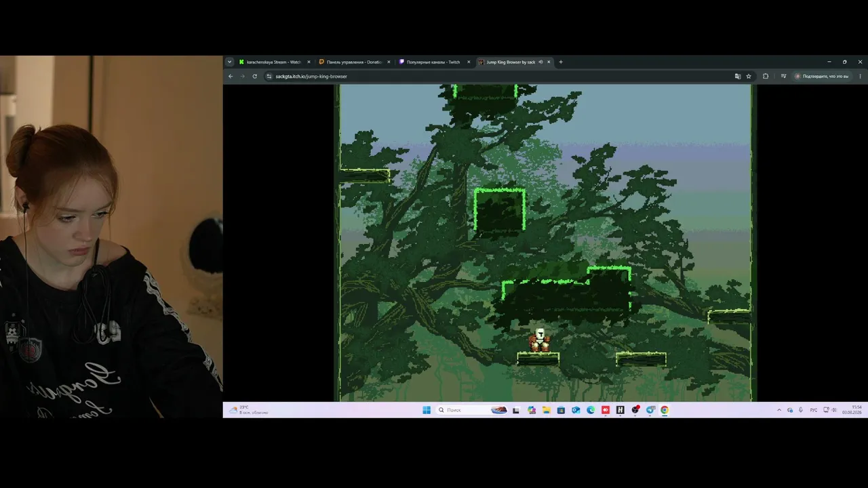This screenshot has height=488, width=868.
Task: Show hidden system tray icons
Action: click(779, 410)
